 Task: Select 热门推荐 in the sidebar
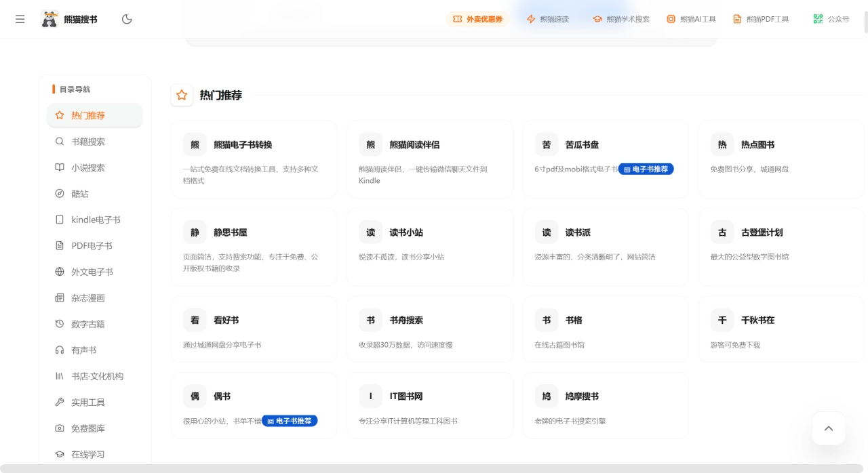(95, 115)
